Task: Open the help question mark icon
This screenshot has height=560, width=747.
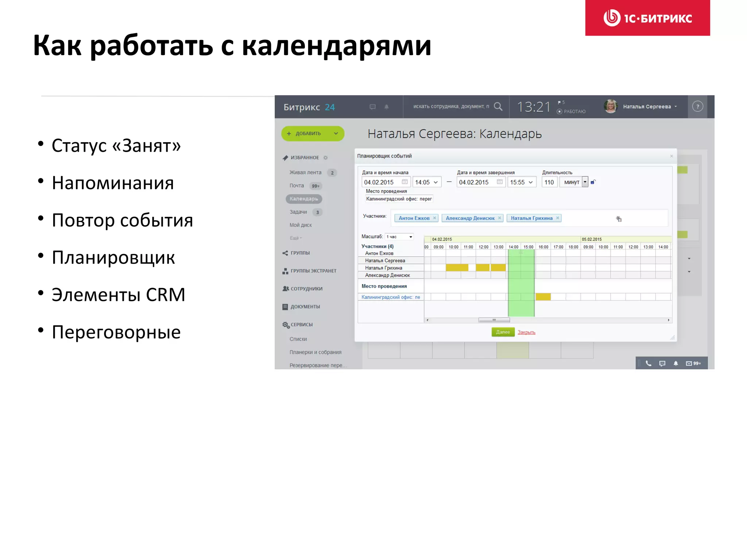Action: click(697, 106)
